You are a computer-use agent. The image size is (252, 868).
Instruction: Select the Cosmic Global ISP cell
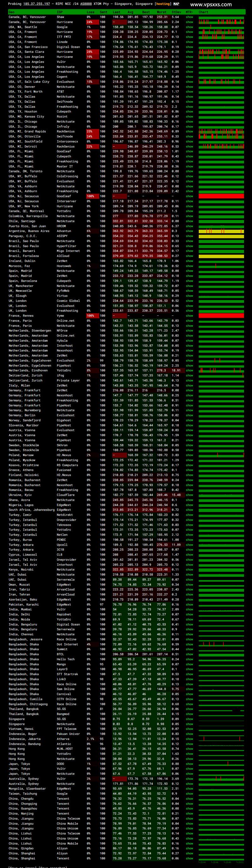[68, 301]
